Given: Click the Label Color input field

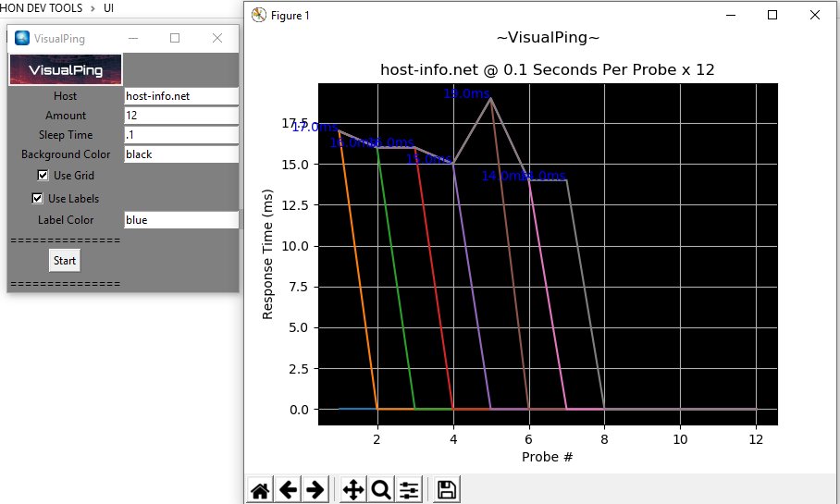Looking at the screenshot, I should click(181, 219).
